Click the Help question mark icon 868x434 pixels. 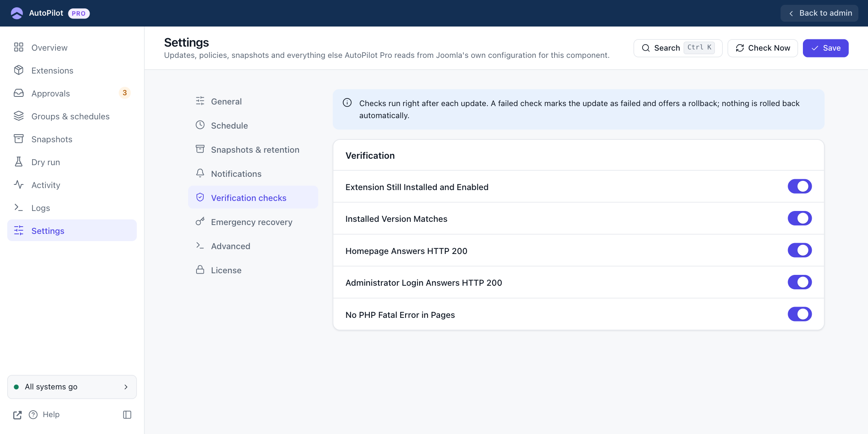33,415
